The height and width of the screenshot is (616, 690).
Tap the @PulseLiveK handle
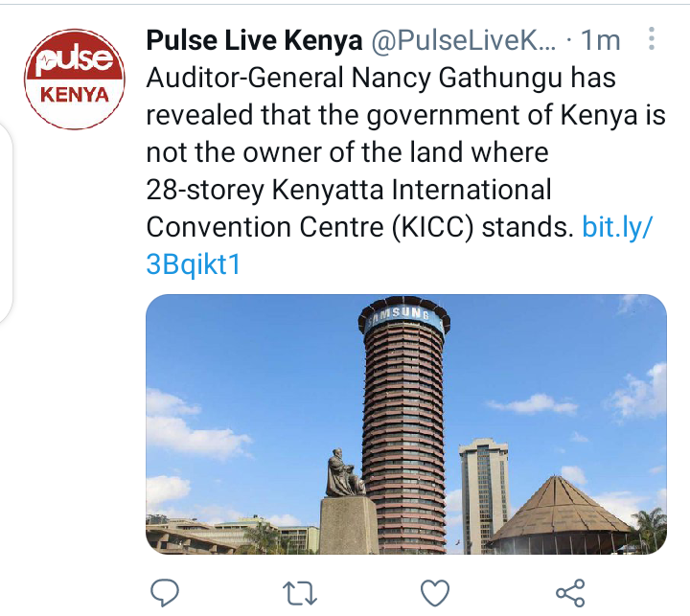coord(464,40)
